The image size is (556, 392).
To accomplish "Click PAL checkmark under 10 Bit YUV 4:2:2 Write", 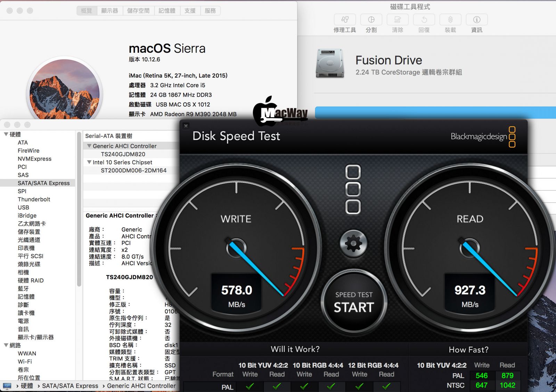I will 250,386.
